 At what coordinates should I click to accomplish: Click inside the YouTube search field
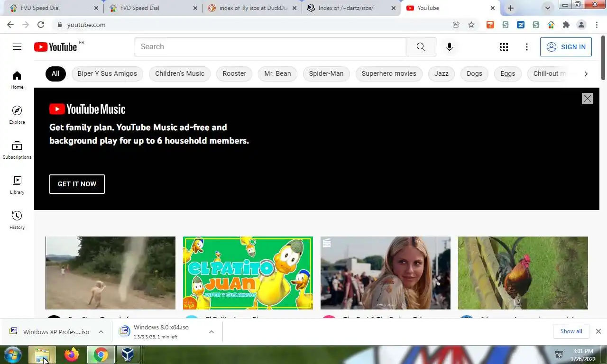click(270, 47)
